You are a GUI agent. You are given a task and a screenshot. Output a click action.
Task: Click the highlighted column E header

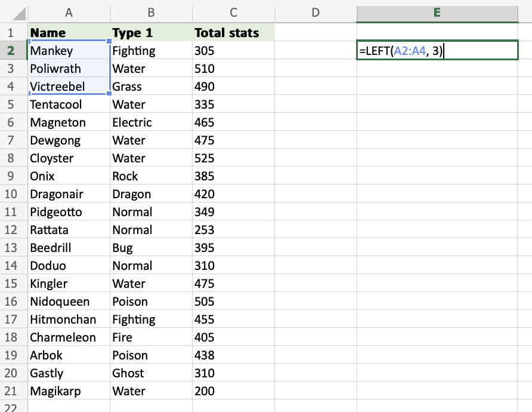(437, 13)
